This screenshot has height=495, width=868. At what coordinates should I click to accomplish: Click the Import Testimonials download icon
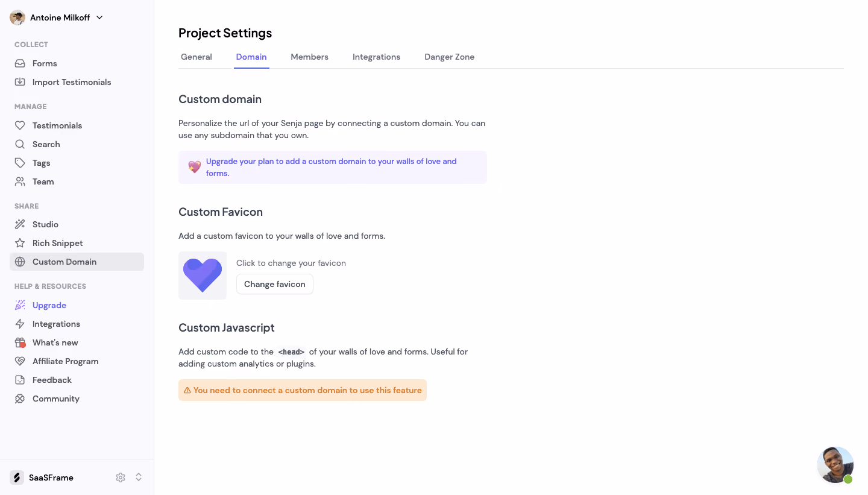pos(20,82)
